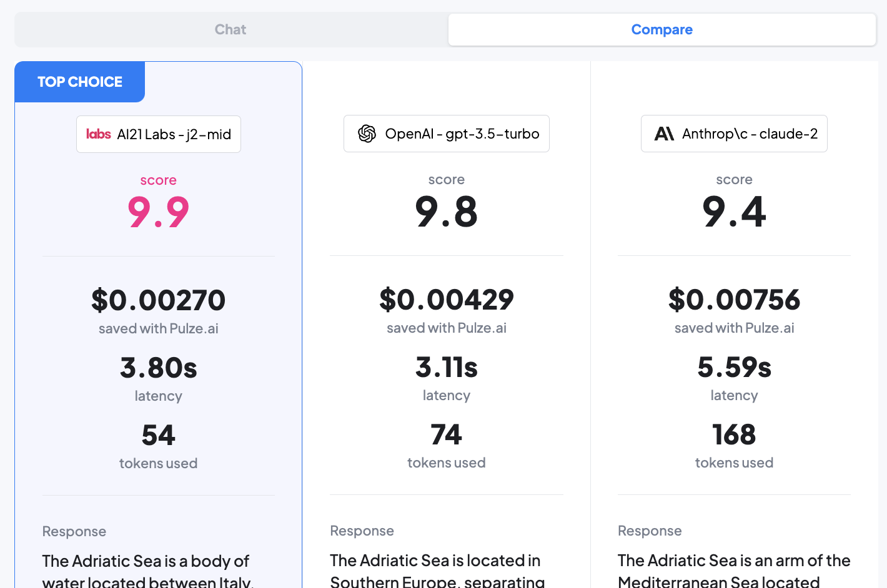This screenshot has height=588, width=887.
Task: Click the 74 tokens used value
Action: tap(447, 434)
